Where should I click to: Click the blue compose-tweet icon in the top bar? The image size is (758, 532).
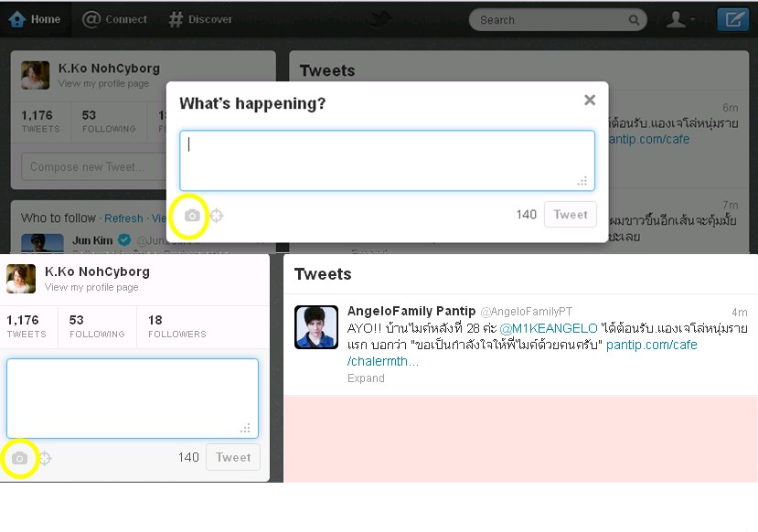[x=733, y=19]
